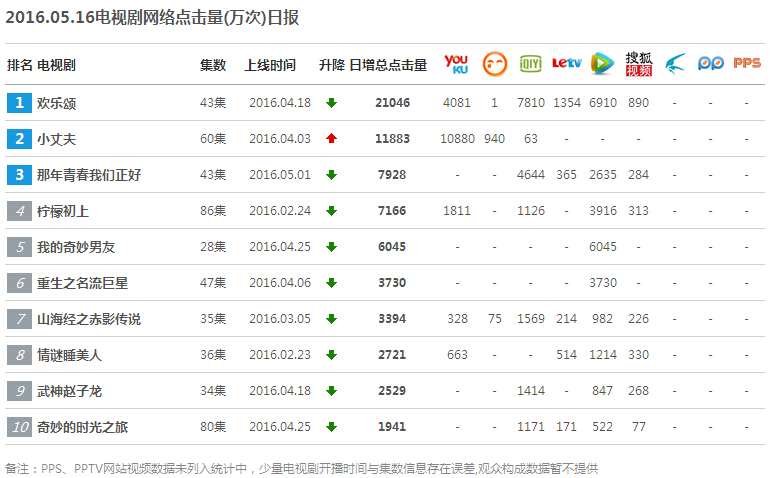Open the drama 情谜睡美人

tap(69, 355)
